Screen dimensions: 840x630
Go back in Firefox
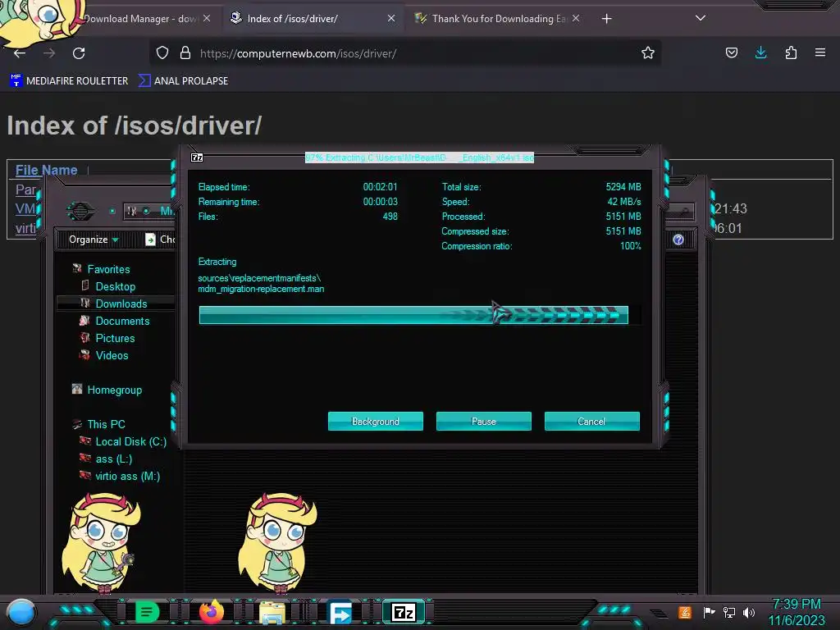(x=20, y=53)
